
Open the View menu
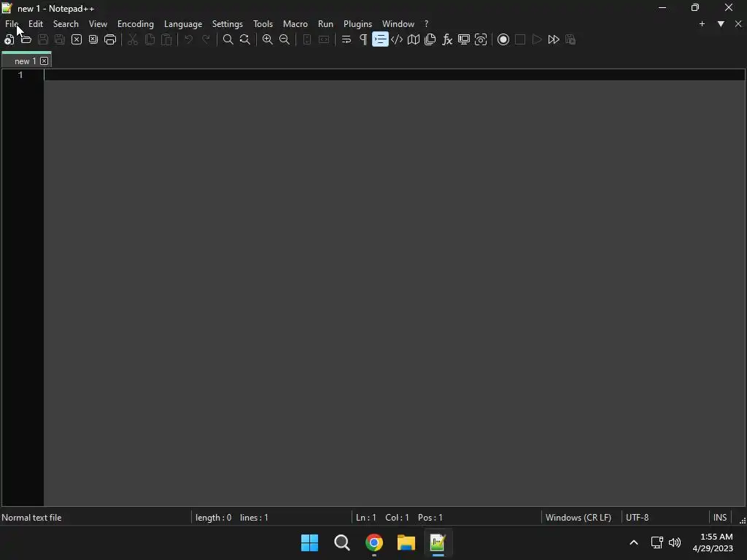click(x=98, y=24)
